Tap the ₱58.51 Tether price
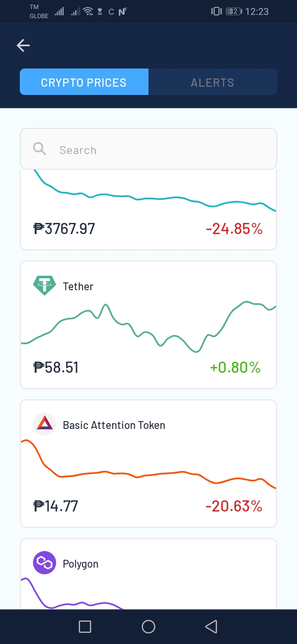 (56, 367)
